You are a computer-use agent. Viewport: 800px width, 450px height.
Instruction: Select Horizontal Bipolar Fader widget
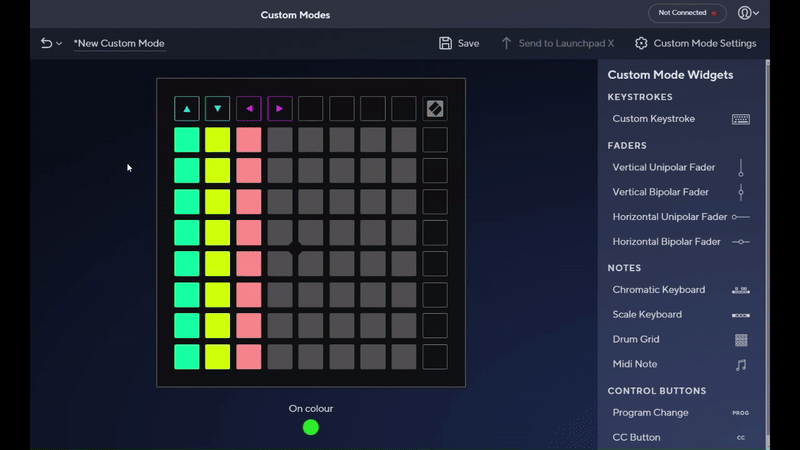(666, 242)
